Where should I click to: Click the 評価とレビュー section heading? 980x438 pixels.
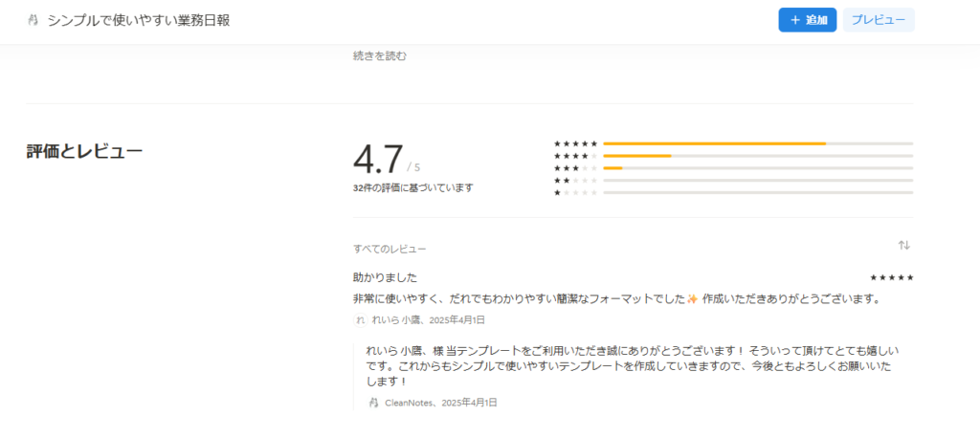pos(84,151)
